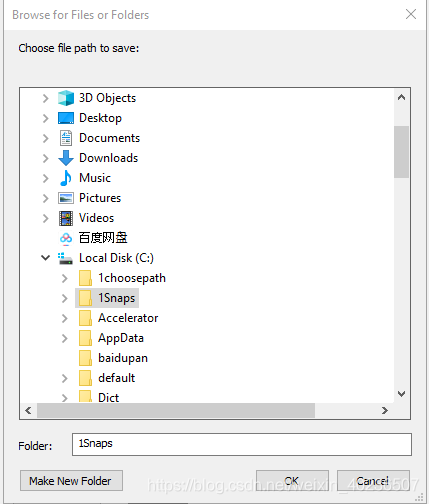429x504 pixels.
Task: Expand the Documents node
Action: click(46, 138)
